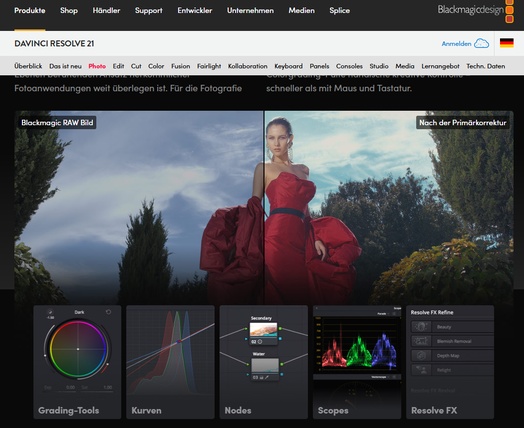The image size is (524, 428).
Task: Click the Beauty effect icon
Action: click(x=421, y=326)
